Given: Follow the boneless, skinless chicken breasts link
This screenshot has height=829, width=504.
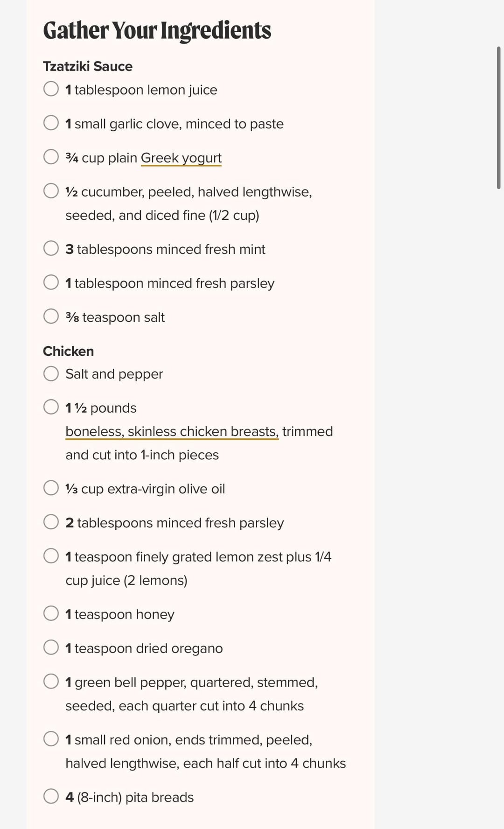Looking at the screenshot, I should (x=172, y=432).
